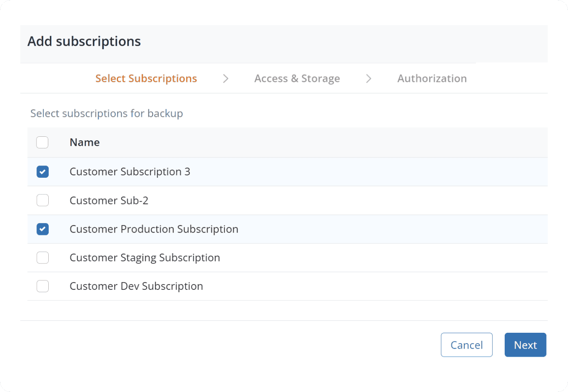Viewport: 568px width, 392px height.
Task: Uncheck the Customer Subscription 3 checkbox
Action: coord(43,172)
